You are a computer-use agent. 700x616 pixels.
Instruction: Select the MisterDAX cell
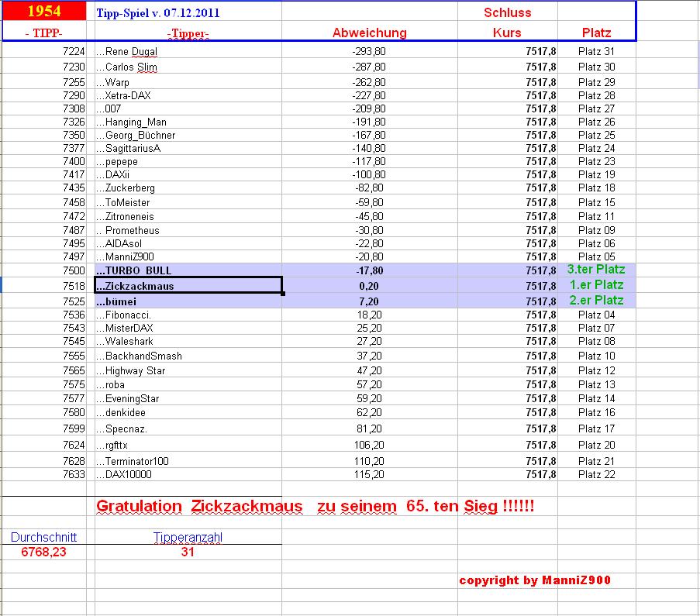point(188,328)
